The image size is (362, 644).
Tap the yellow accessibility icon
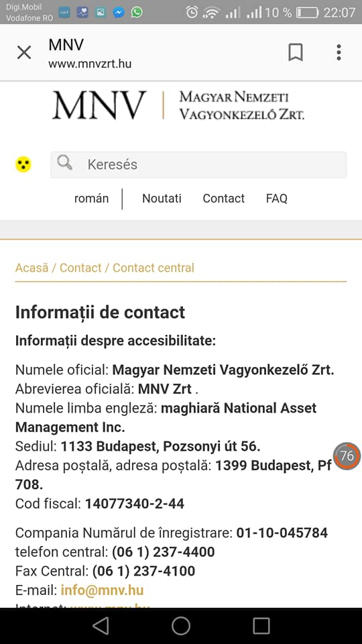(23, 165)
